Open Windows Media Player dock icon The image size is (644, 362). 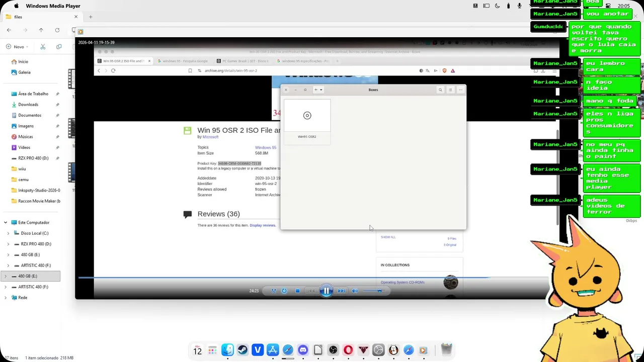click(423, 350)
